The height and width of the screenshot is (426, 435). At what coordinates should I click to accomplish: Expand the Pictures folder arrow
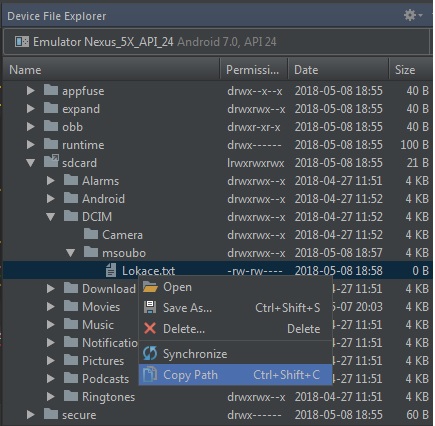coord(51,361)
